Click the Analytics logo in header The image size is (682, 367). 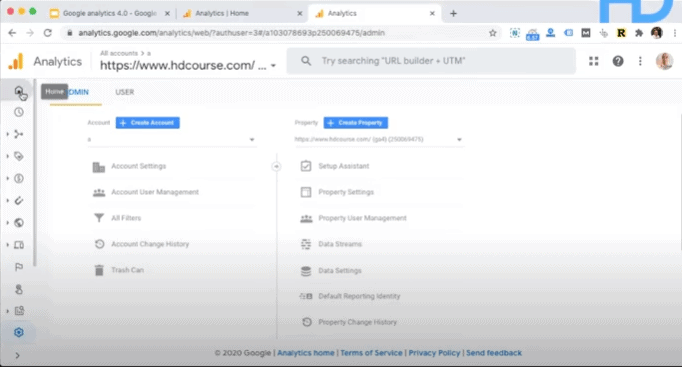click(x=16, y=61)
